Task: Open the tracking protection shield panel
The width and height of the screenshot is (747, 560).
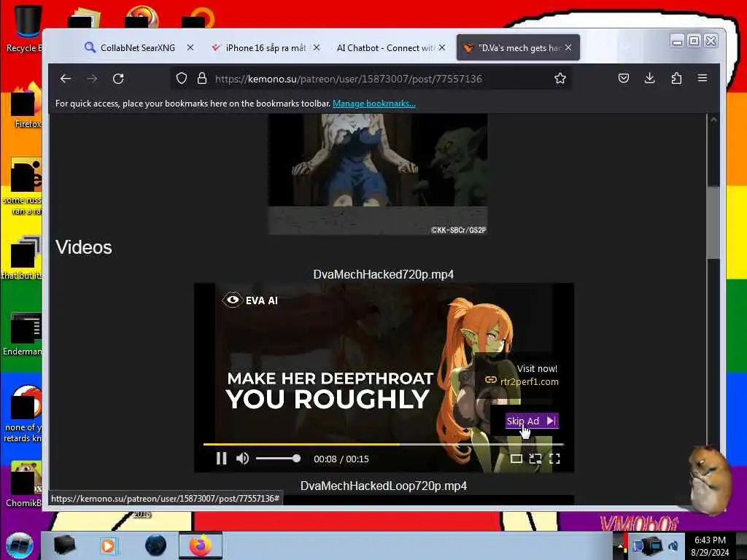Action: 182,79
